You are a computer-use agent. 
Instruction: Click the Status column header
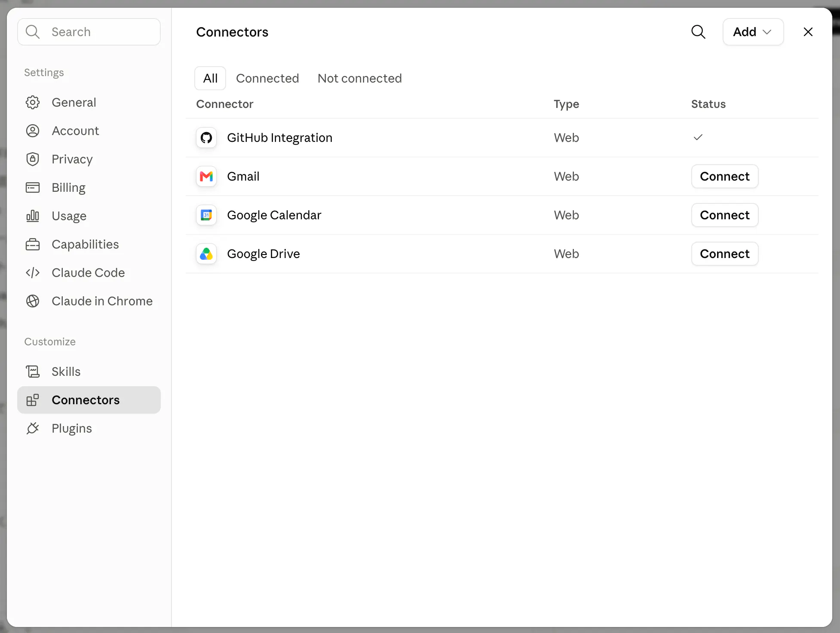(x=708, y=104)
